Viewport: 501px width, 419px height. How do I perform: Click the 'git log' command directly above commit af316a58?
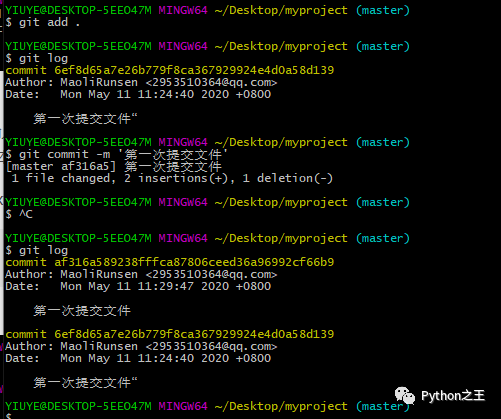tap(37, 250)
